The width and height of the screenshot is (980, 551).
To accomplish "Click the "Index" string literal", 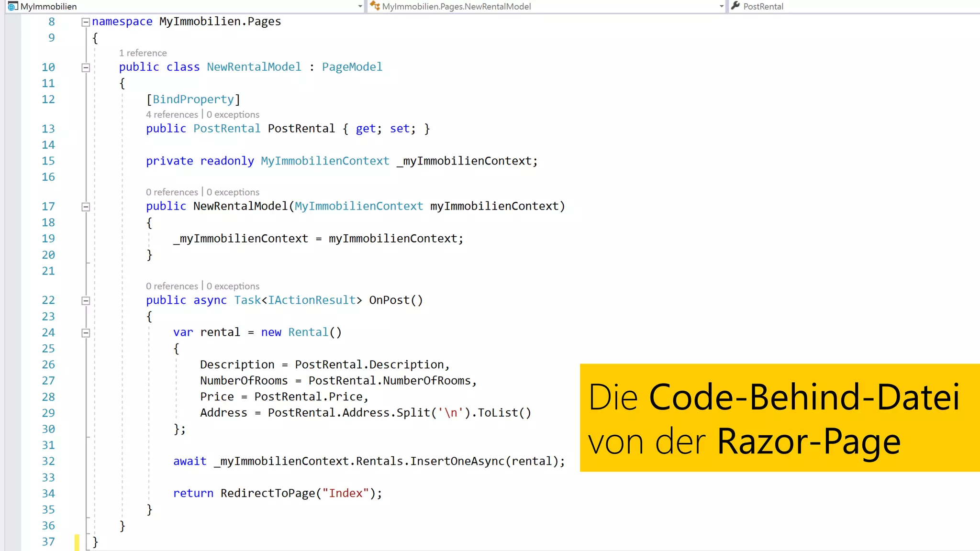I will click(345, 493).
